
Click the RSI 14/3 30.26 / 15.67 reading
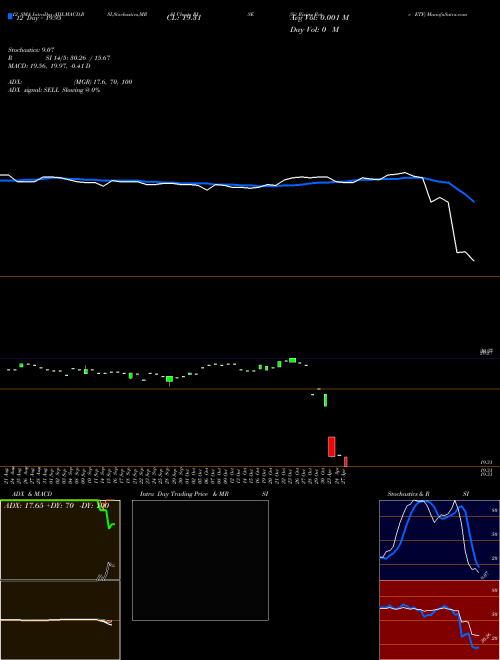pos(59,58)
